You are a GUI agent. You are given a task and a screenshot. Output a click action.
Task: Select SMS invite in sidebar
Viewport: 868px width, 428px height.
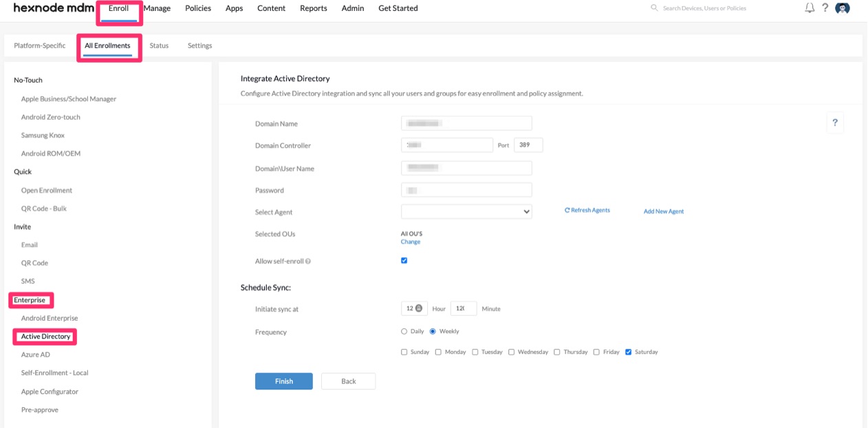tap(28, 281)
